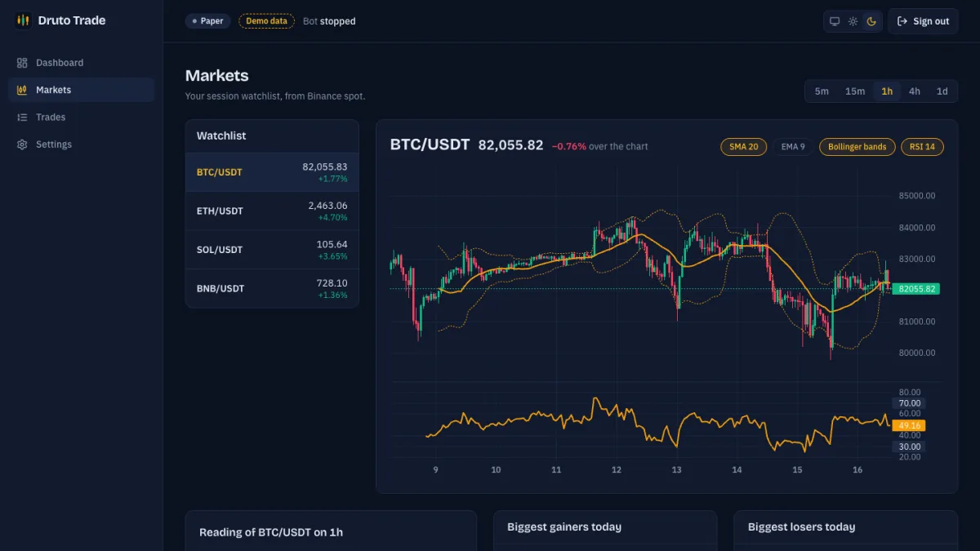Open Dashboard via its grid icon
980x551 pixels.
[x=22, y=63]
